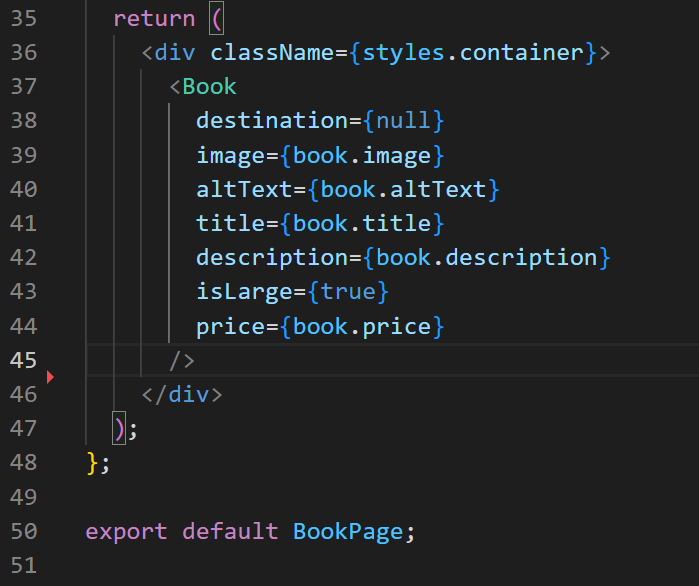
Task: Click line number 36 in gutter
Action: 24,53
